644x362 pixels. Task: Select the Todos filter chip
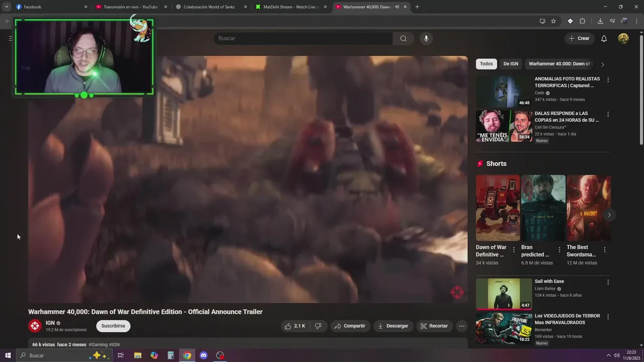486,64
